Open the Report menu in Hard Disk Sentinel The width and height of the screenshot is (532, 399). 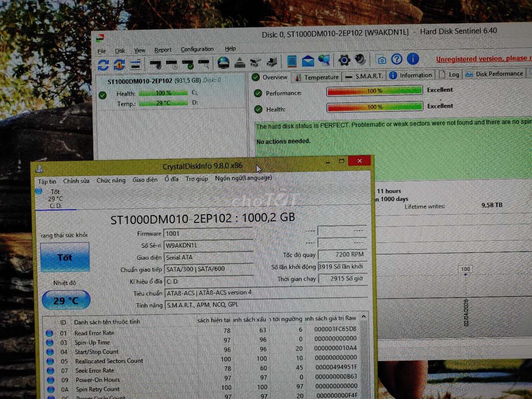coord(163,50)
